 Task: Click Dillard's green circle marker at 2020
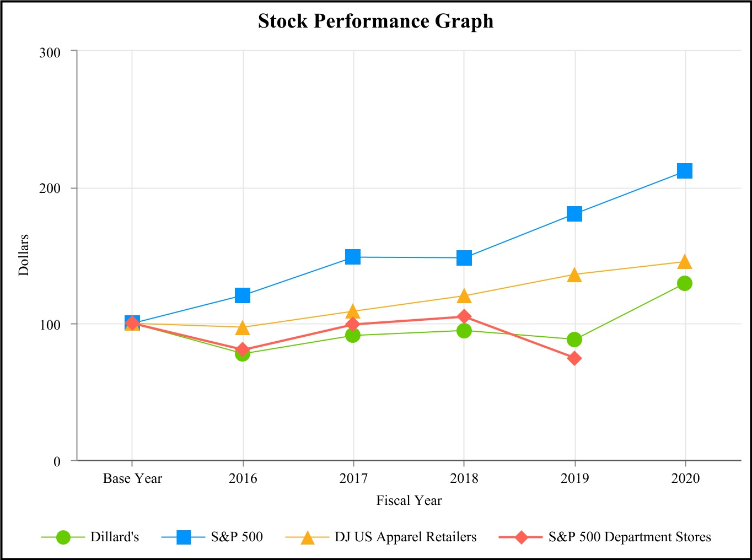pyautogui.click(x=685, y=283)
